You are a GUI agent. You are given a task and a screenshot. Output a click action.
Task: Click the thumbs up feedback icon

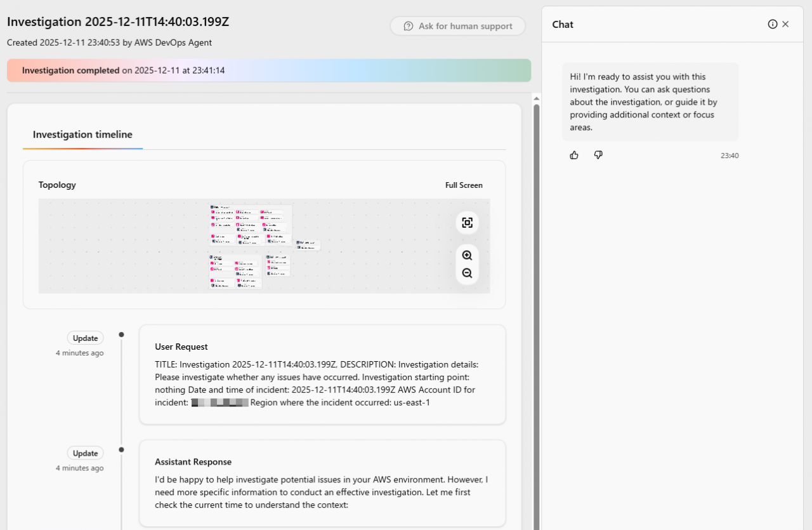(x=574, y=155)
